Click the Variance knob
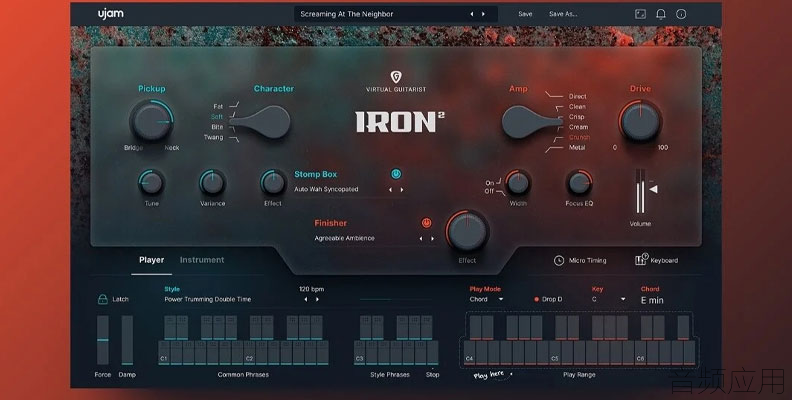The image size is (792, 400). point(212,182)
